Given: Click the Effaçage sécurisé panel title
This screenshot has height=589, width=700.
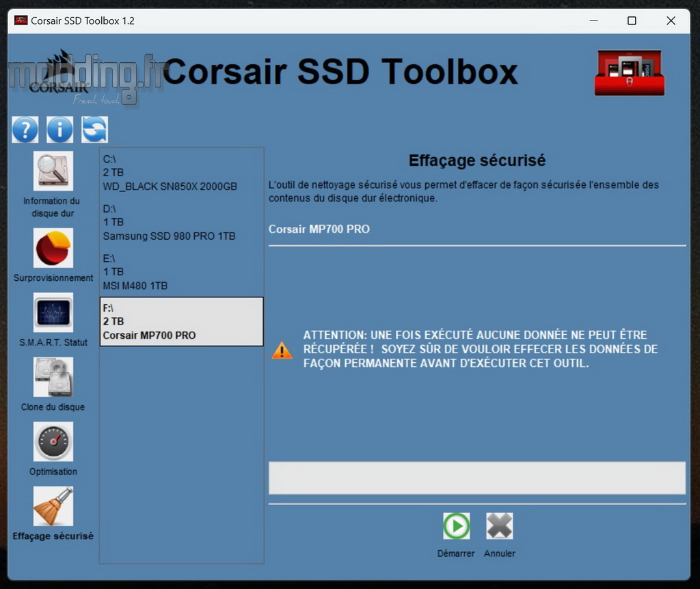Looking at the screenshot, I should pyautogui.click(x=476, y=160).
